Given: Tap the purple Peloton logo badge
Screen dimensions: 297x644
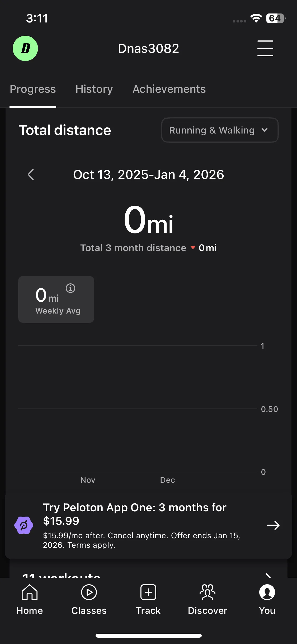Looking at the screenshot, I should [x=24, y=525].
